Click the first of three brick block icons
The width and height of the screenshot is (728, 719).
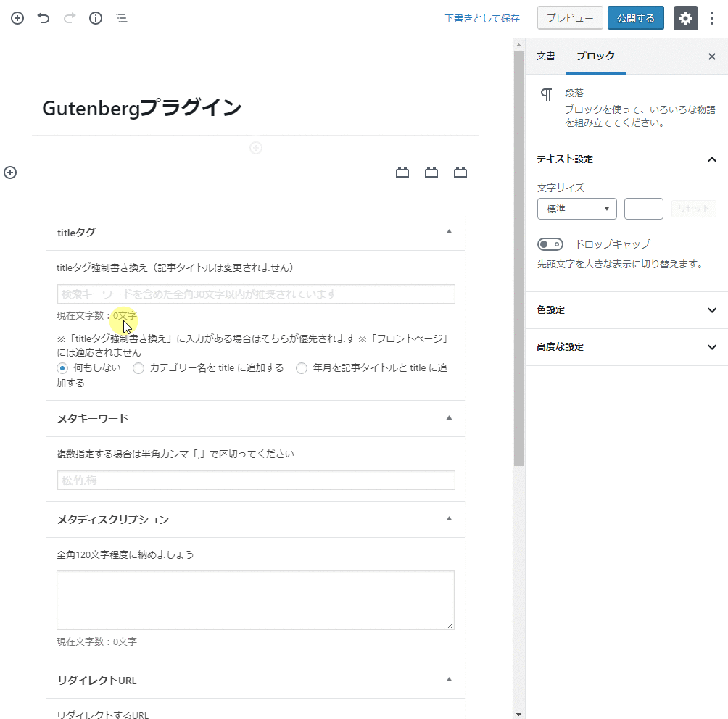coord(402,173)
